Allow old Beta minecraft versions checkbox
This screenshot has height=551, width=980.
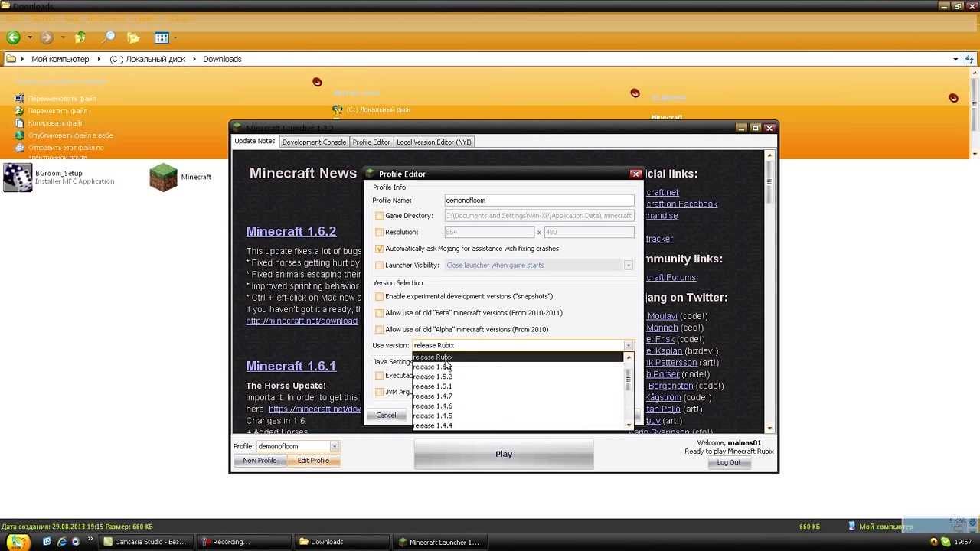click(x=379, y=313)
